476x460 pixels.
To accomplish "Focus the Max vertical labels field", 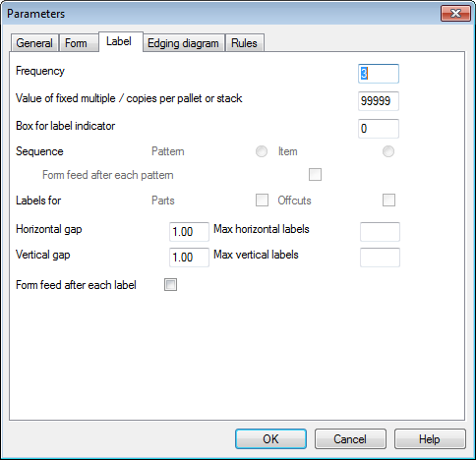I will [x=380, y=258].
